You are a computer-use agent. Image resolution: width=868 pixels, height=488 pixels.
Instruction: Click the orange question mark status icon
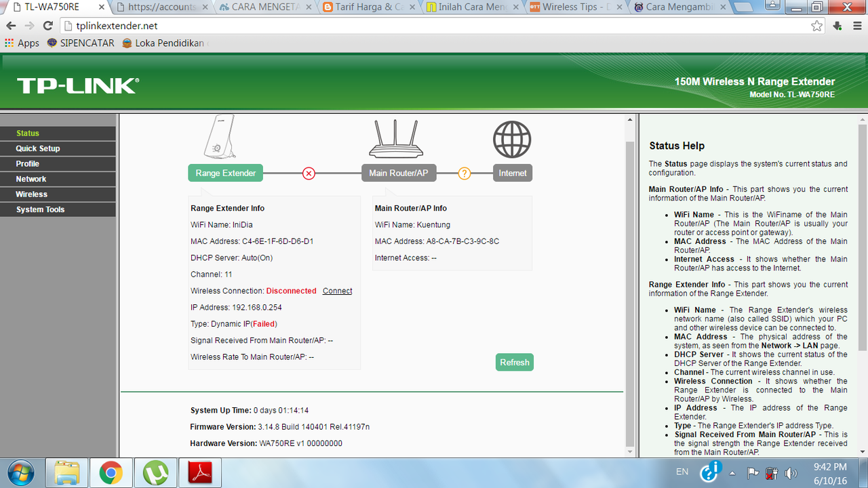click(x=465, y=174)
